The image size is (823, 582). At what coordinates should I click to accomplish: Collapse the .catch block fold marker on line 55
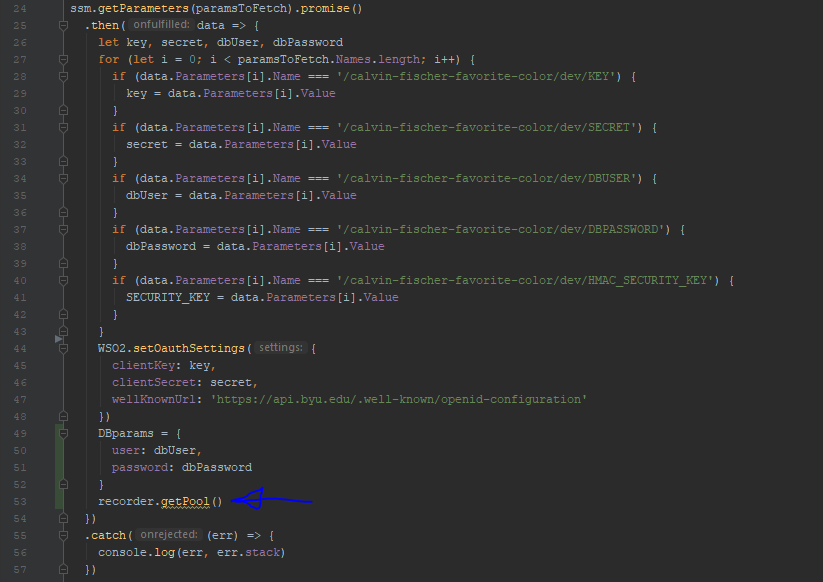coord(64,535)
